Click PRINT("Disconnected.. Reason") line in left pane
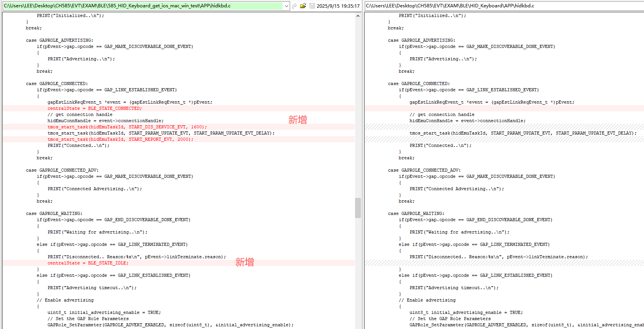The height and width of the screenshot is (329, 644). [x=137, y=257]
